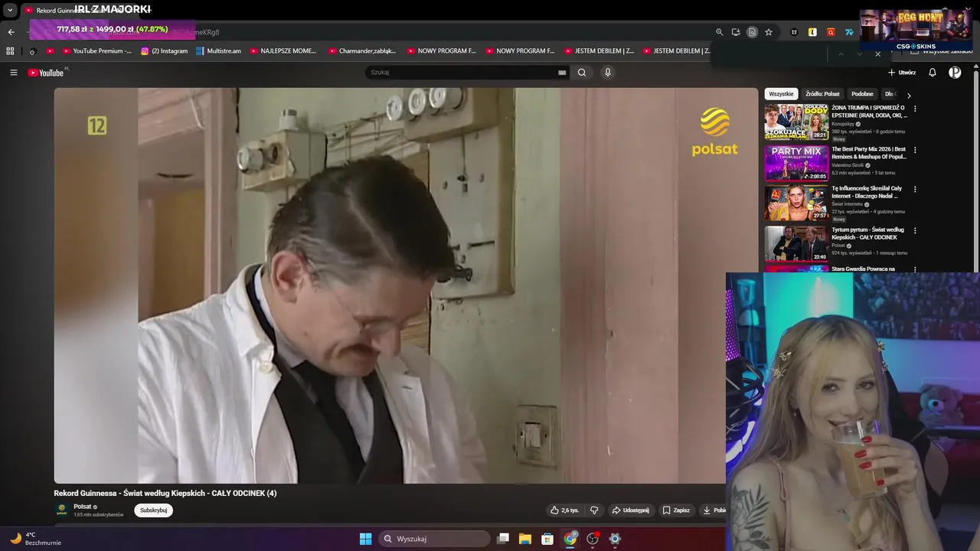Image resolution: width=980 pixels, height=551 pixels.
Task: Close the find bar with X
Action: point(877,54)
